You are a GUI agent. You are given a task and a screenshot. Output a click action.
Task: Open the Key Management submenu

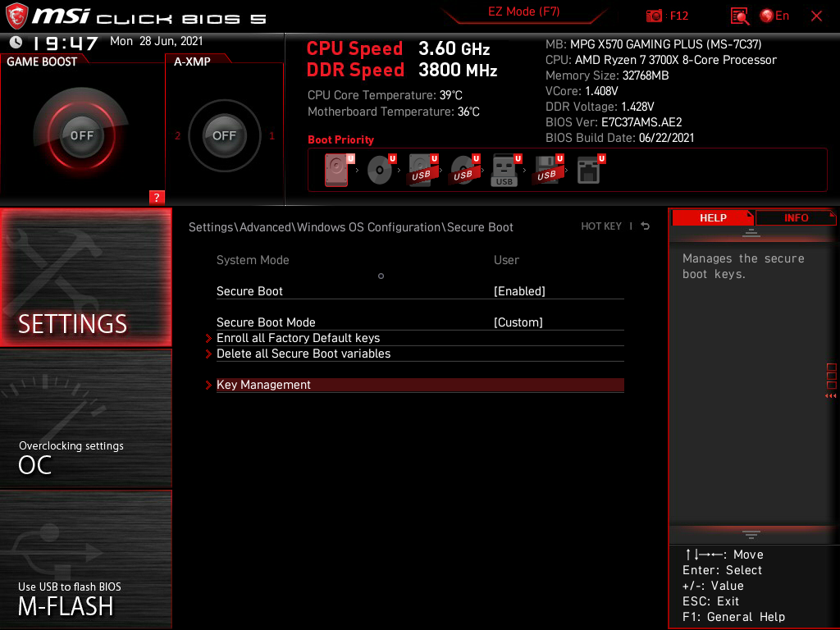(420, 385)
